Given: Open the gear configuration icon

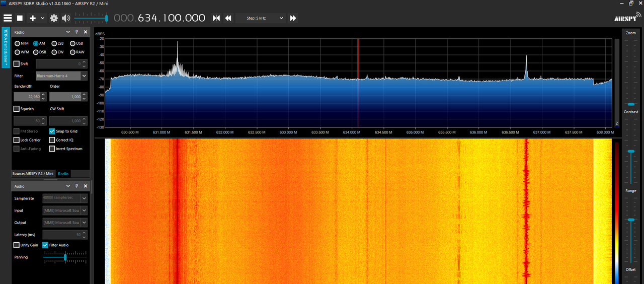Looking at the screenshot, I should (x=54, y=18).
